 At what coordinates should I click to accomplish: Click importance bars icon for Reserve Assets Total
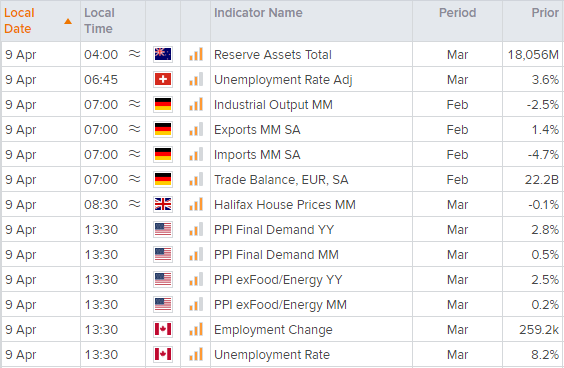[196, 54]
